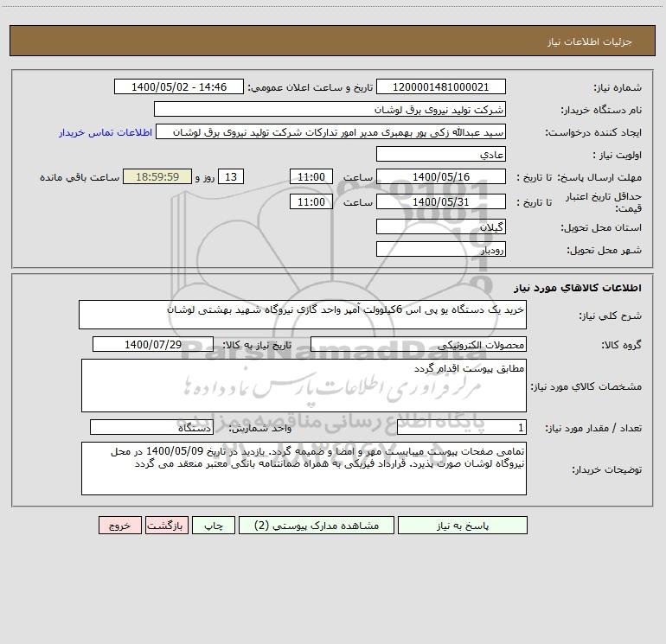Click the label واحد شمارش:
The image size is (666, 644).
click(x=260, y=428)
